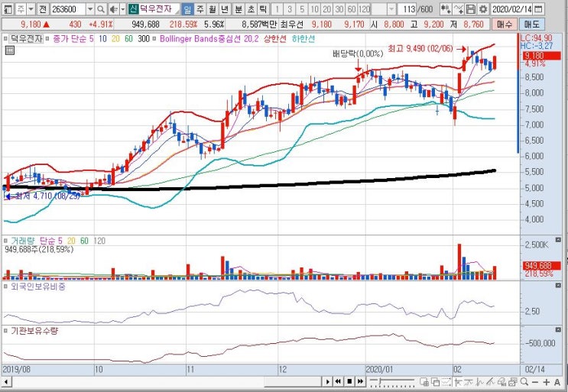Image resolution: width=568 pixels, height=392 pixels.
Task: Open the custom interval dropdown
Action: pos(391,8)
